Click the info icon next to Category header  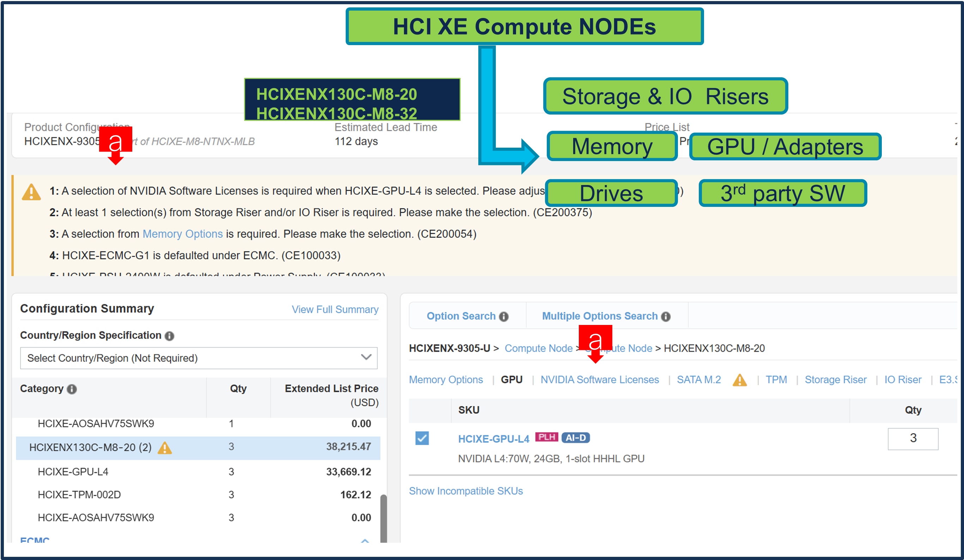point(72,389)
